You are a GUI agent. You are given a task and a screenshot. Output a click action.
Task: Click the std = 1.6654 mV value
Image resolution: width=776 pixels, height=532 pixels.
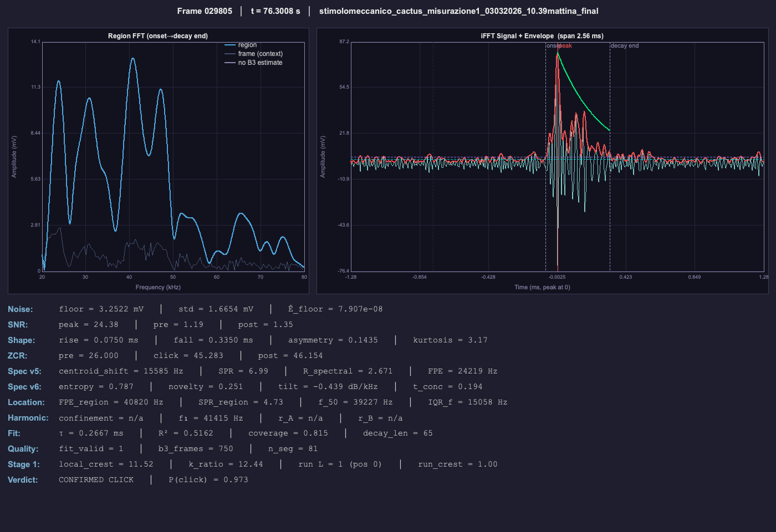click(216, 309)
